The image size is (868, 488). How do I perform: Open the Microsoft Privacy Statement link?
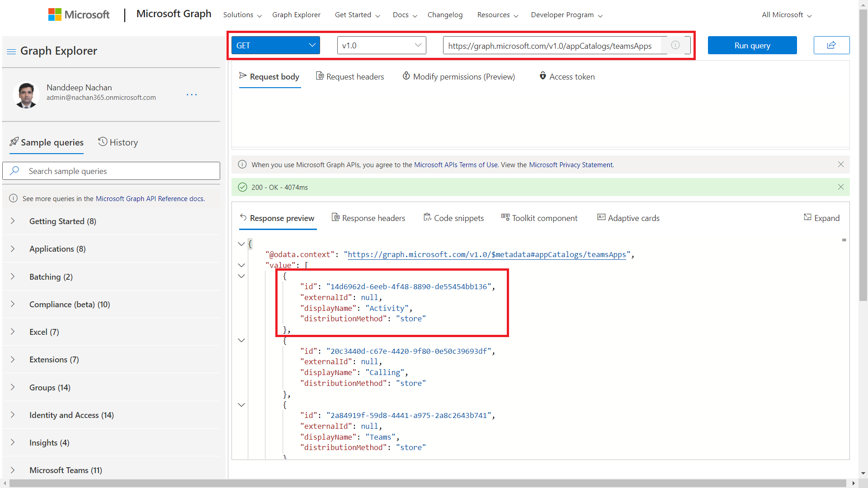pyautogui.click(x=571, y=165)
